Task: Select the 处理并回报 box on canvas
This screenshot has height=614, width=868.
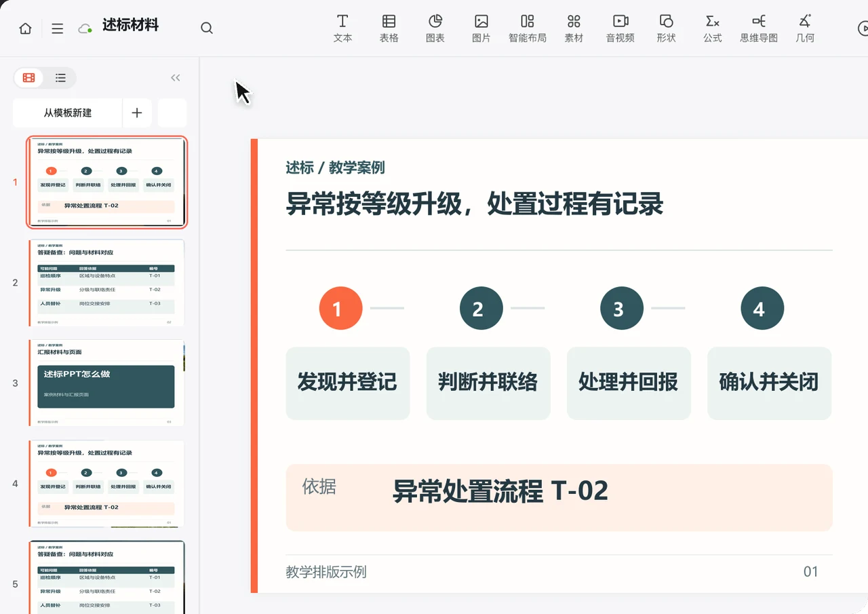Action: [629, 383]
